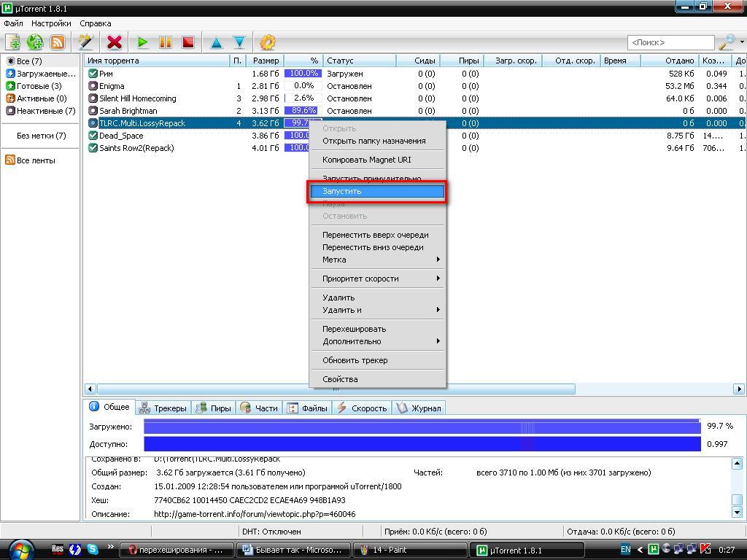Switch to the Файлы tab
The width and height of the screenshot is (747, 560).
(x=308, y=408)
